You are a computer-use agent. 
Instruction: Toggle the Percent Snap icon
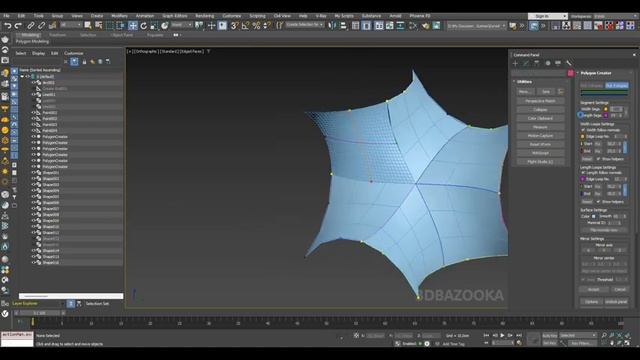pos(256,25)
